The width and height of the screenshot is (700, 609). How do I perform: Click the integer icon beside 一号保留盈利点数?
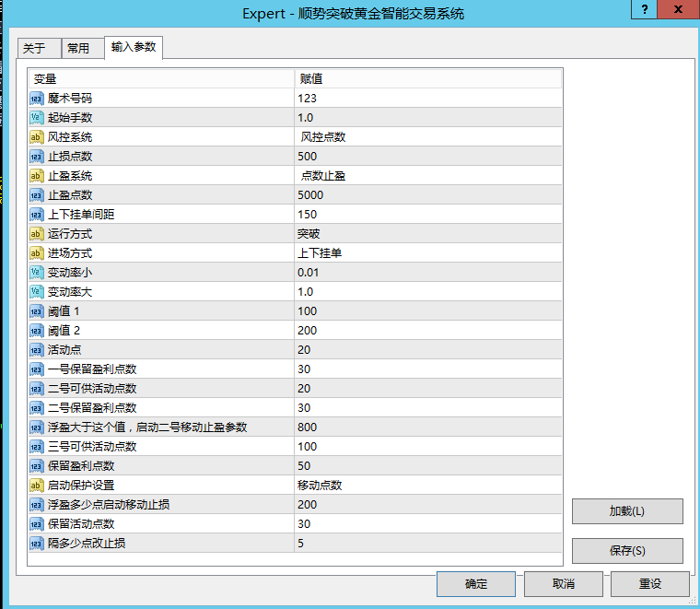(x=37, y=369)
